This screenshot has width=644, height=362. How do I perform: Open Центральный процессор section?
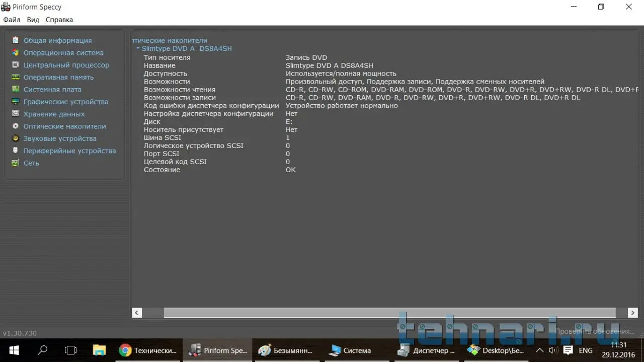tap(66, 65)
